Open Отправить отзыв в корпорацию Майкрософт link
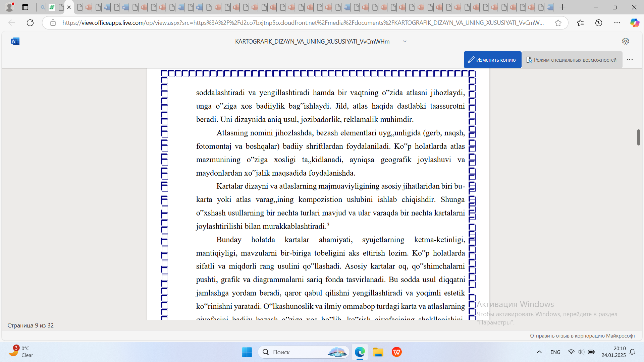This screenshot has width=644, height=362. point(583,336)
